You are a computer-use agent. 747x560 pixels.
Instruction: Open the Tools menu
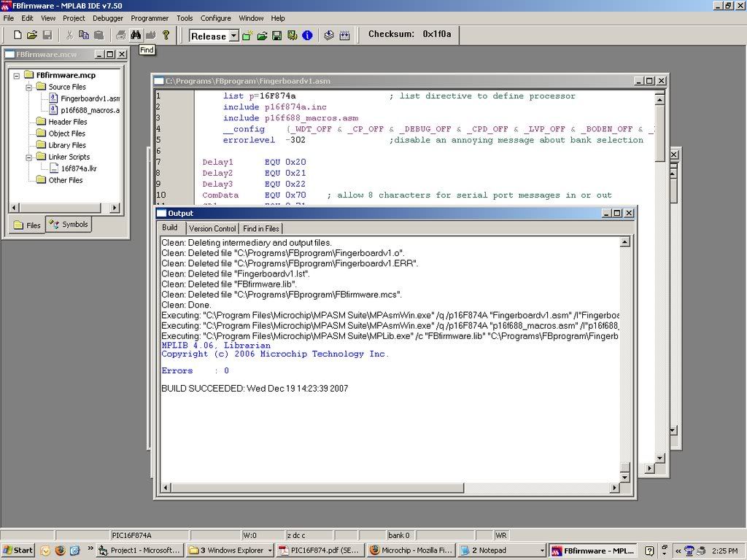pos(185,18)
